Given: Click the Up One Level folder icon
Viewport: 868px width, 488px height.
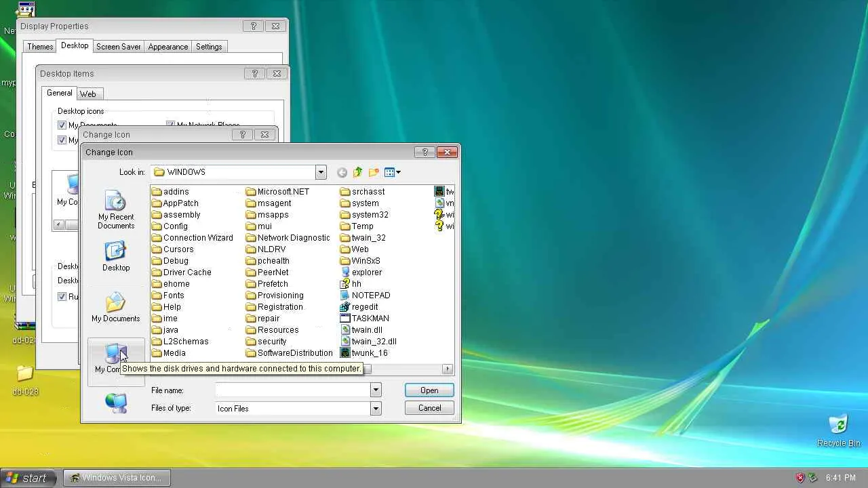Looking at the screenshot, I should coord(357,172).
